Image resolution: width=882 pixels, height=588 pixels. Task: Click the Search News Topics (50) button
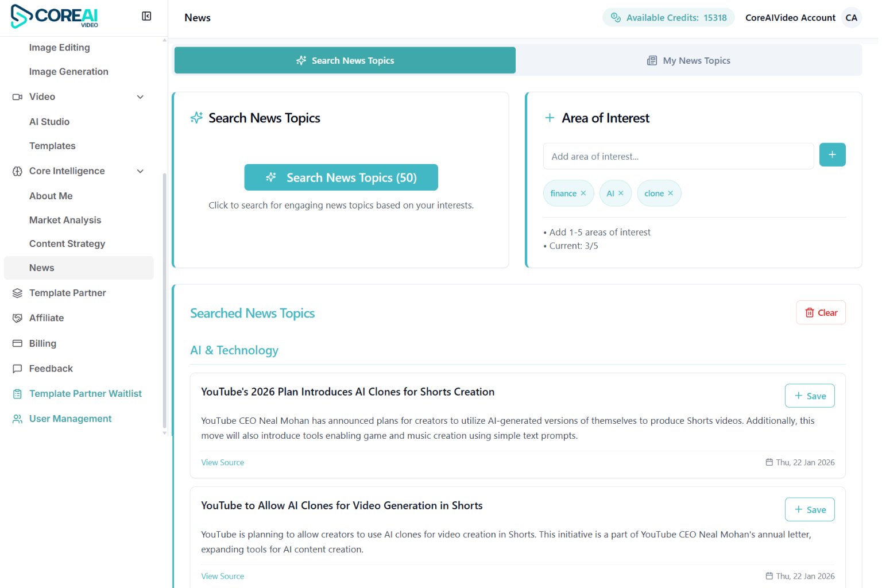[x=341, y=177]
